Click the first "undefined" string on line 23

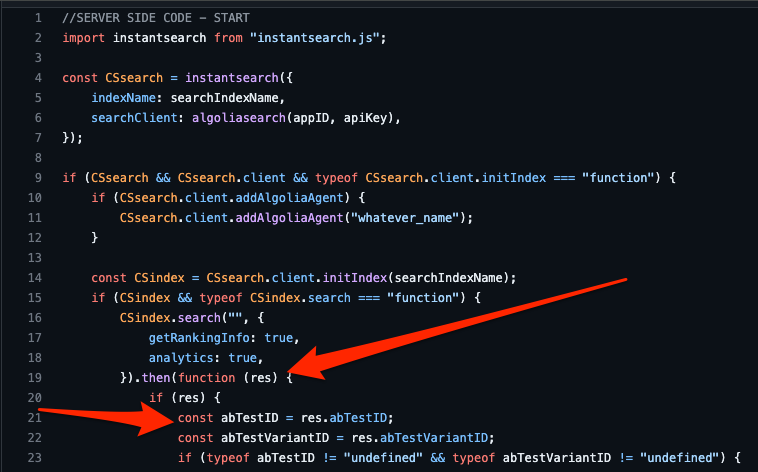tap(383, 457)
